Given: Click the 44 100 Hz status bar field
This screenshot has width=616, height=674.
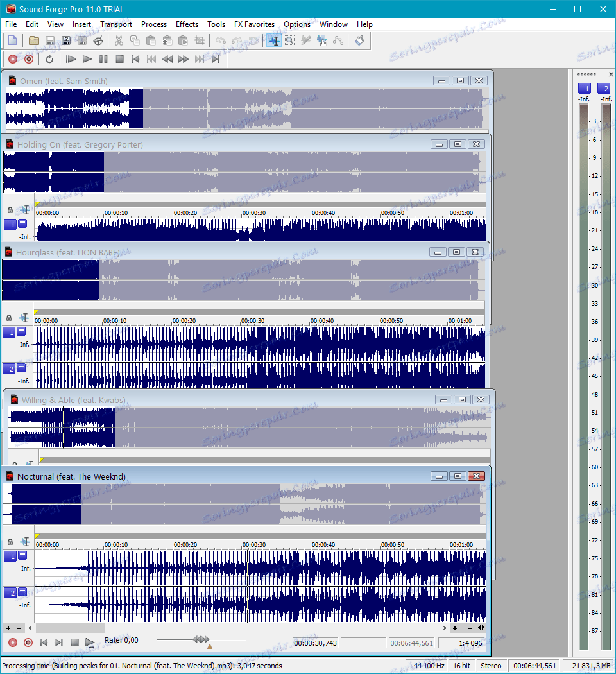Looking at the screenshot, I should (427, 666).
